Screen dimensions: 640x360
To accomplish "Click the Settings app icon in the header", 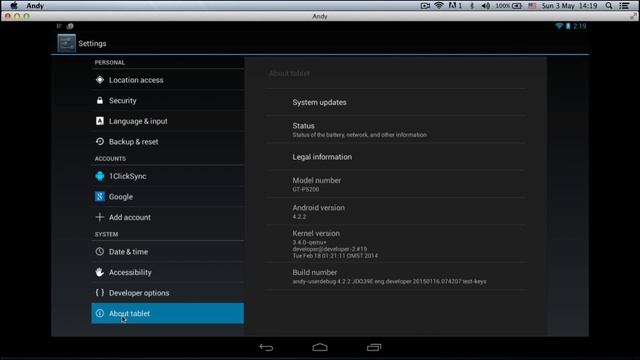I will click(x=66, y=43).
